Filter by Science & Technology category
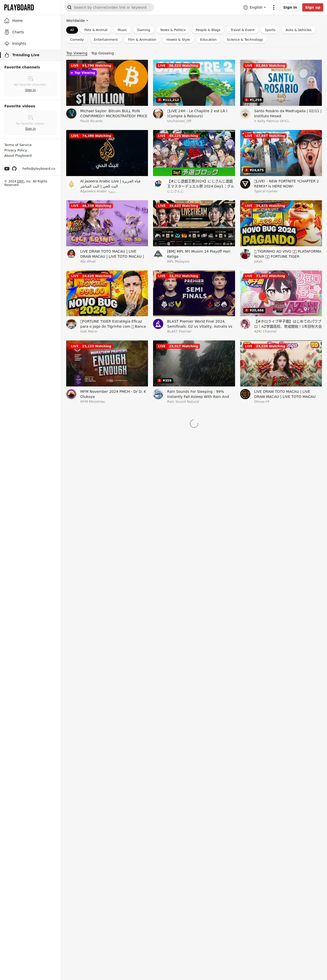Image resolution: width=327 pixels, height=980 pixels. [x=245, y=40]
